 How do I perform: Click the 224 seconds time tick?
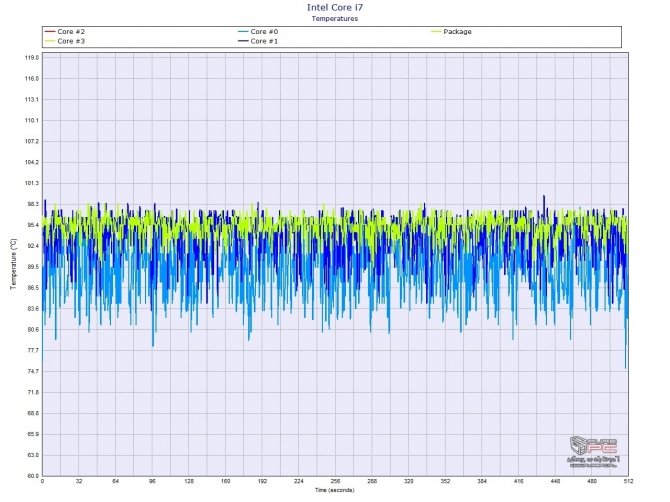point(299,481)
